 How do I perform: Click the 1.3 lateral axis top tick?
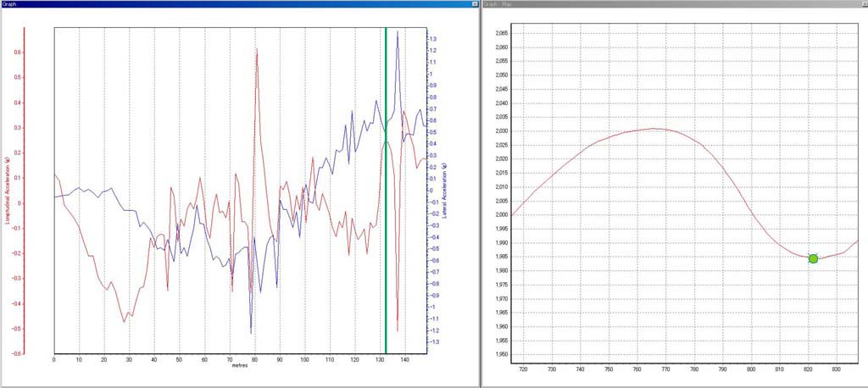pos(433,39)
